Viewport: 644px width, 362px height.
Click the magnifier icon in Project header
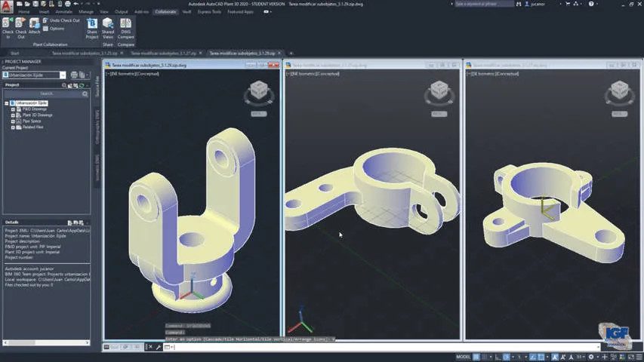coord(64,85)
